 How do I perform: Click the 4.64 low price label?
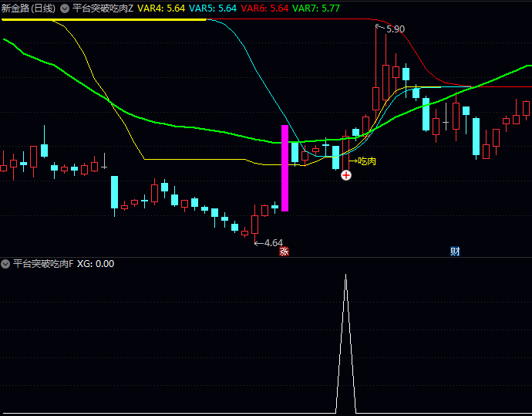click(274, 243)
